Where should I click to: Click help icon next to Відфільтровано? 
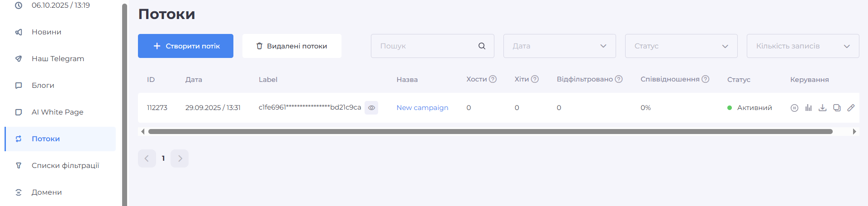click(x=619, y=79)
